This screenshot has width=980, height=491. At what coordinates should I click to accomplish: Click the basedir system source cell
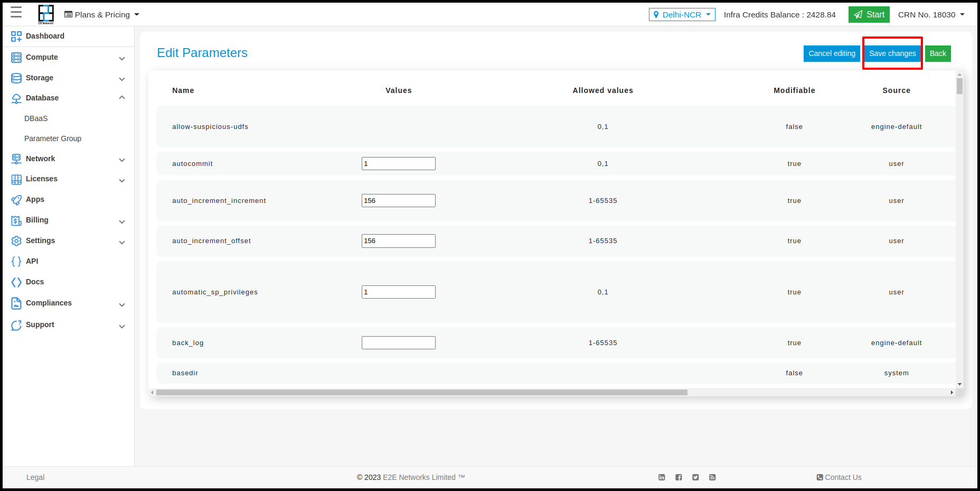[897, 373]
